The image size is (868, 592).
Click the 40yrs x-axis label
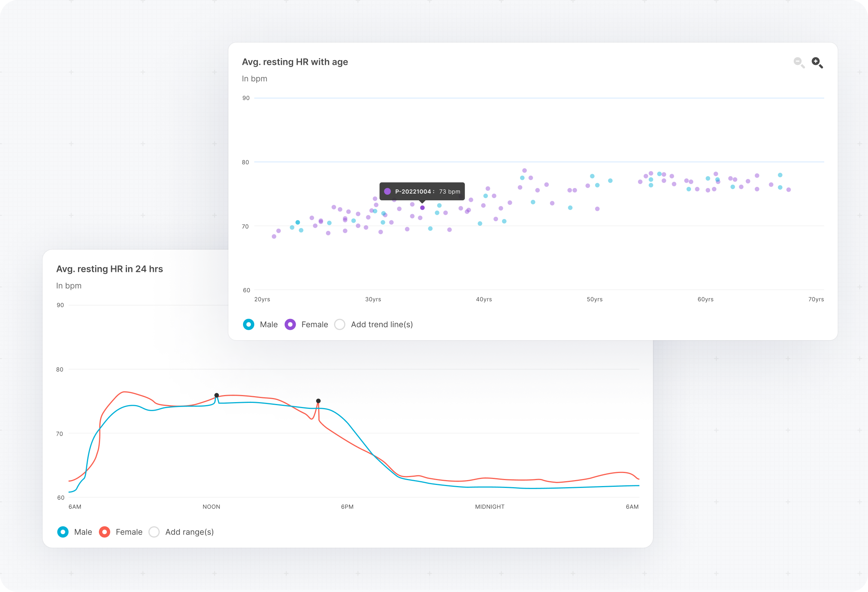pos(484,300)
